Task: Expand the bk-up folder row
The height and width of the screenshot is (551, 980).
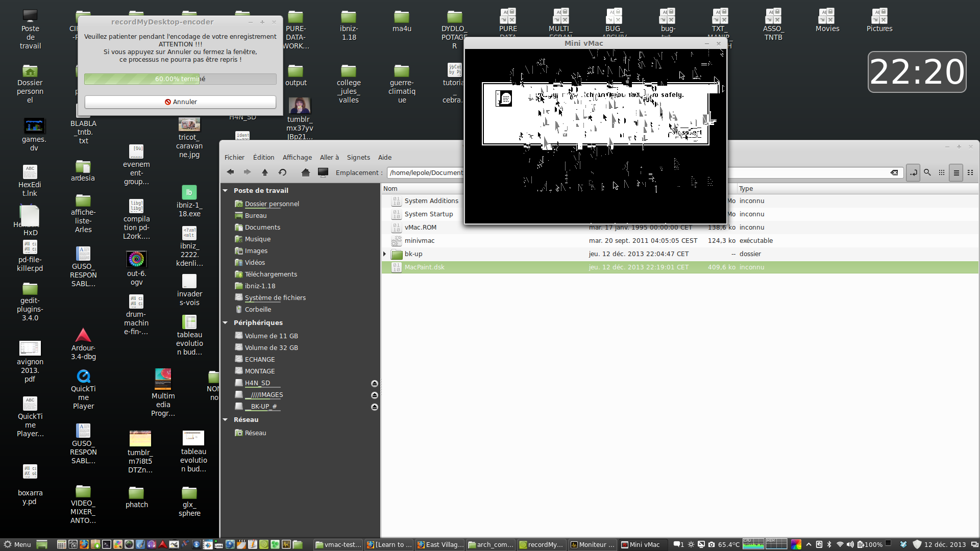Action: pyautogui.click(x=385, y=254)
